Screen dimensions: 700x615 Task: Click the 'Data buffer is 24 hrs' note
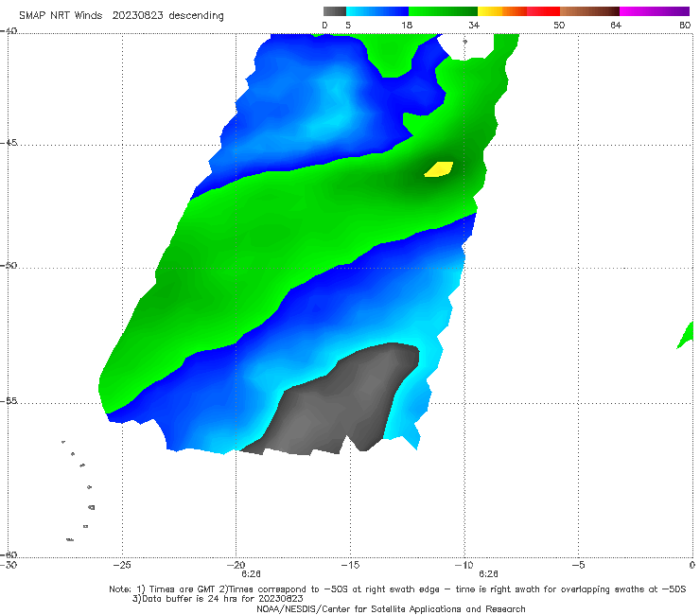click(218, 599)
